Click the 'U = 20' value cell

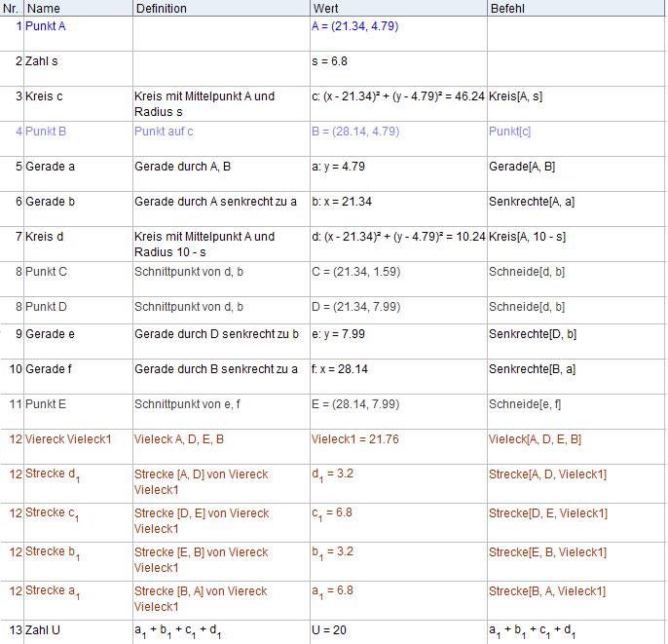pos(329,630)
